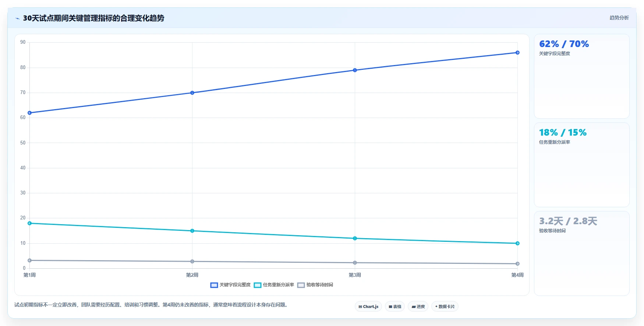644x326 pixels.
Task: Select the Chart.js tag chip
Action: pyautogui.click(x=368, y=307)
